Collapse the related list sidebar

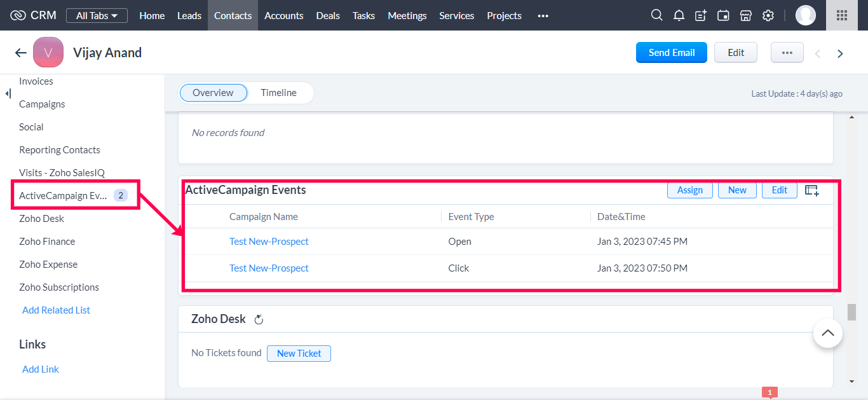tap(8, 93)
